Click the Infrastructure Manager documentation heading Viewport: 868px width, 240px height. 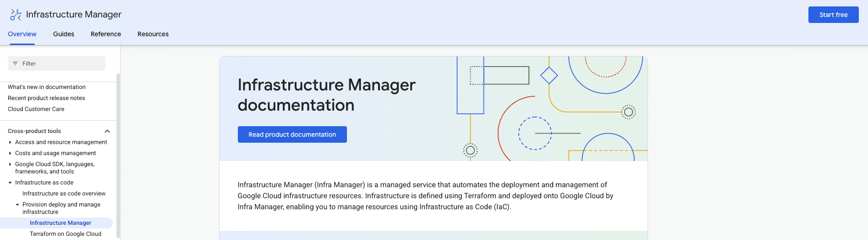coord(326,95)
